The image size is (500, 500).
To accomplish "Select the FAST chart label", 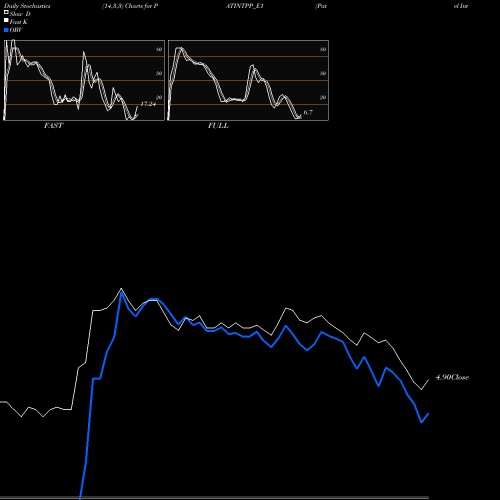I will pos(53,126).
